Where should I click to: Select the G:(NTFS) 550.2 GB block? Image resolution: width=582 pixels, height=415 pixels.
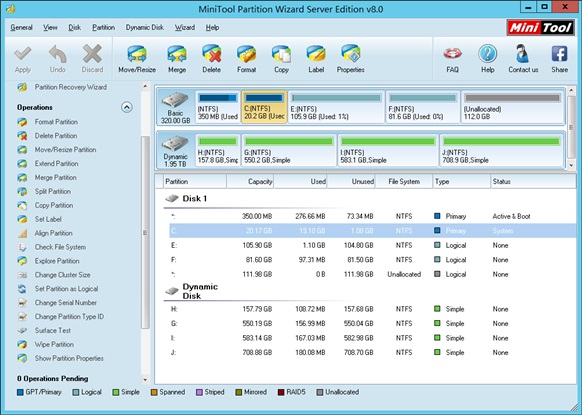(289, 150)
